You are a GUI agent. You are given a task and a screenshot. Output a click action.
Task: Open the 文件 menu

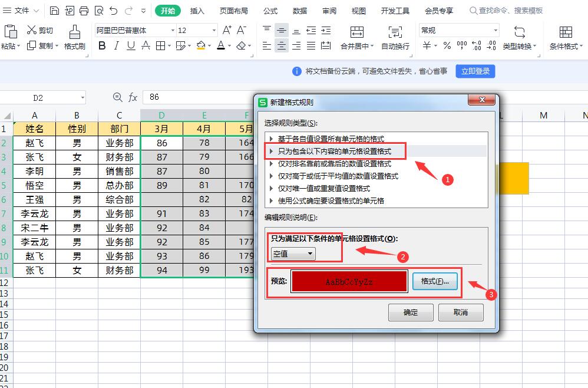[x=21, y=11]
